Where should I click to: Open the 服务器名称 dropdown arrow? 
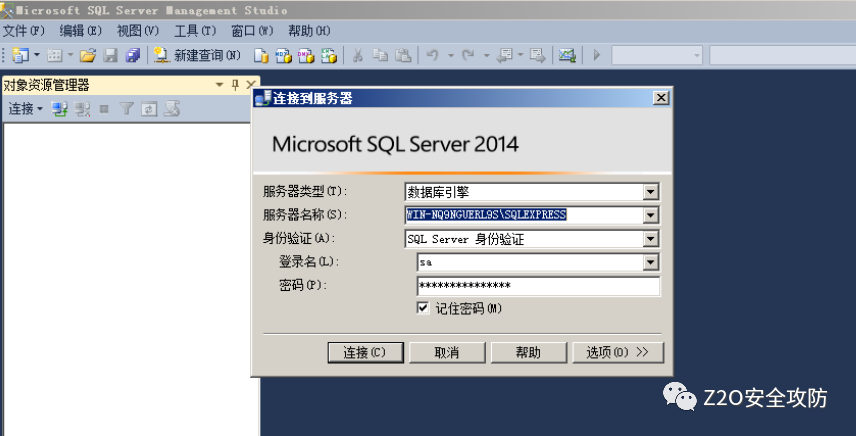(x=650, y=216)
